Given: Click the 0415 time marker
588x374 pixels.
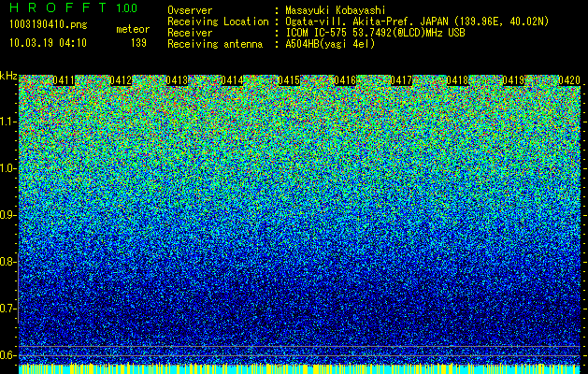Looking at the screenshot, I should click(x=289, y=80).
